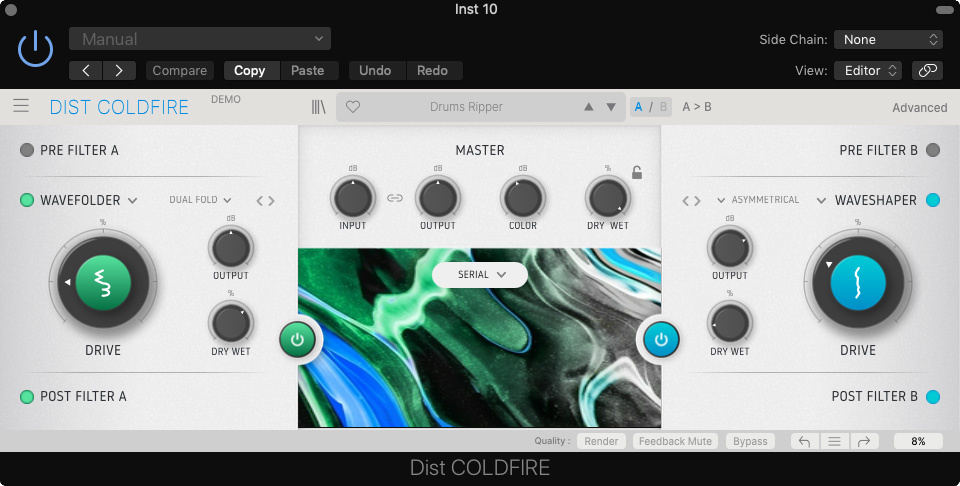Toggle the Wavefolder module on/off dot
The image size is (960, 486).
(x=27, y=200)
